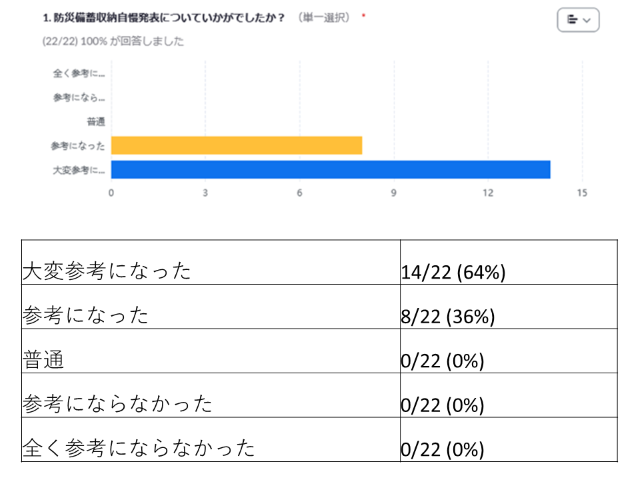Click the 15 tick on the x-axis

coord(582,192)
